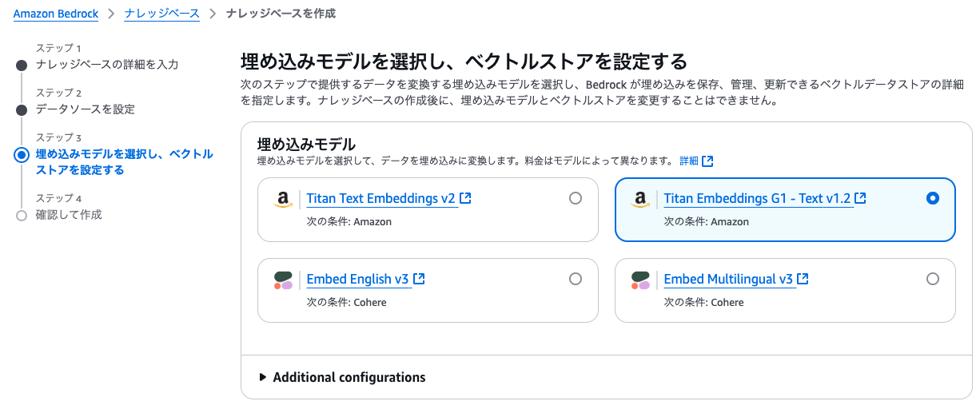Go to ナレッジベース breadcrumb link
This screenshot has width=980, height=409.
coord(161,14)
